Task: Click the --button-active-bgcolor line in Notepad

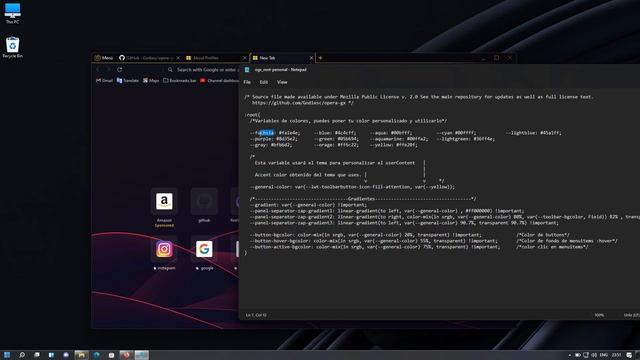Action: tap(375, 247)
